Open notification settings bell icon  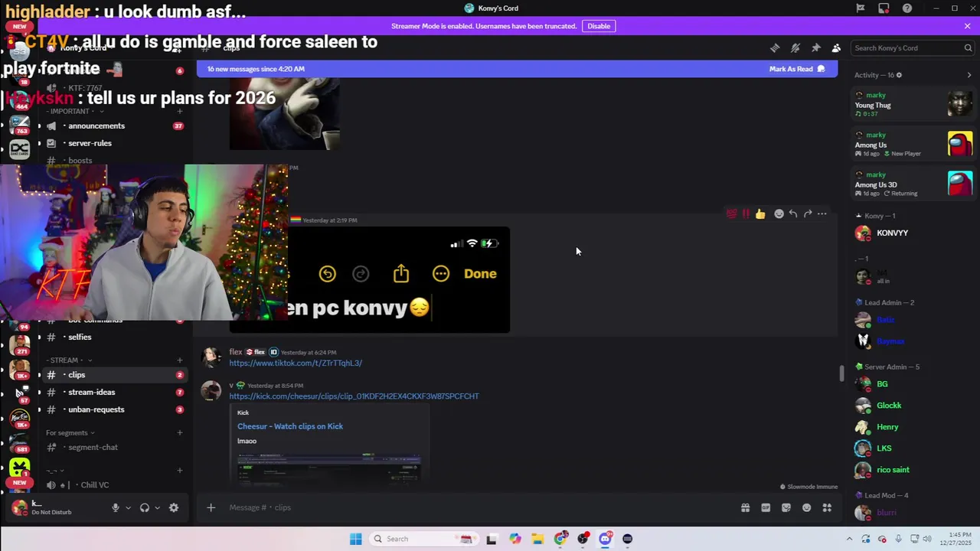pyautogui.click(x=795, y=48)
